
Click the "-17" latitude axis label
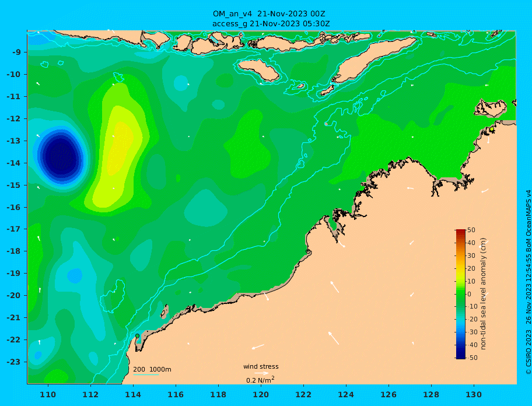point(14,229)
